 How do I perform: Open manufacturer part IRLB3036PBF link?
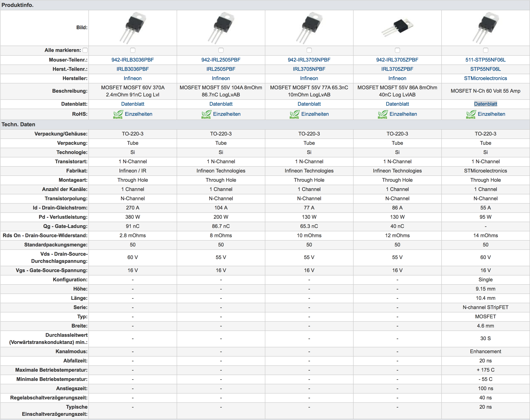point(133,69)
